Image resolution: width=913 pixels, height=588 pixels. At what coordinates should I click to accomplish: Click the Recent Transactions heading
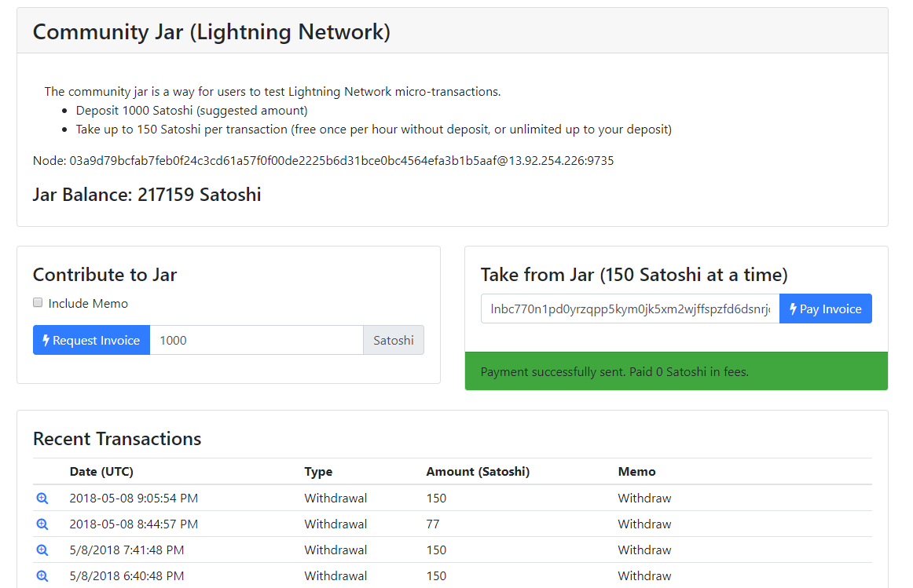click(x=117, y=439)
